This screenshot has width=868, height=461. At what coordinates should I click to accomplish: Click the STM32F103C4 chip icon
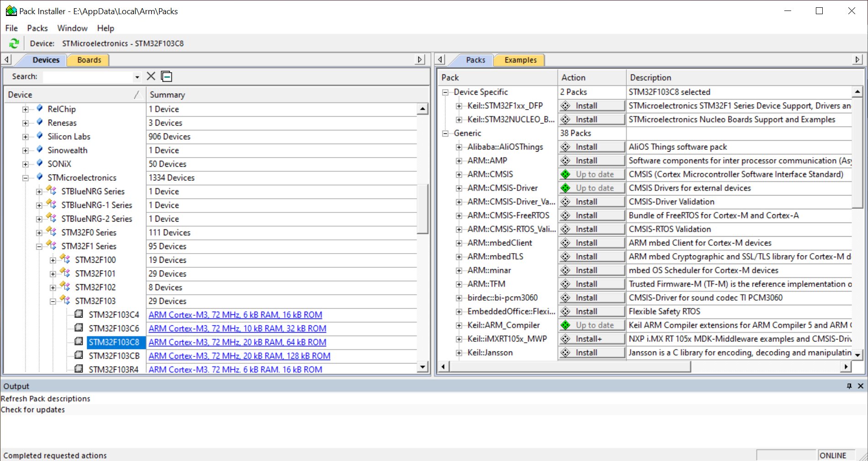click(x=79, y=314)
